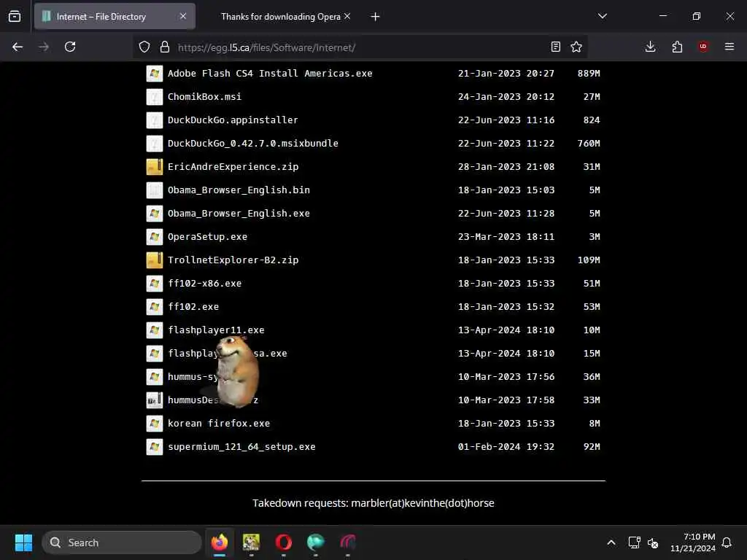Image resolution: width=747 pixels, height=560 pixels.
Task: Open the downloads panel
Action: (650, 47)
